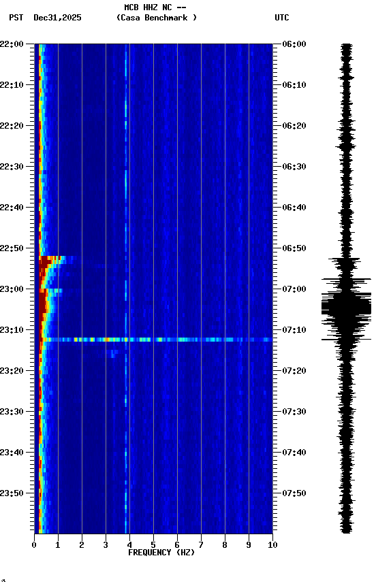376x588 pixels.
Task: Click the '07:40' UTC time label
Action: [294, 453]
